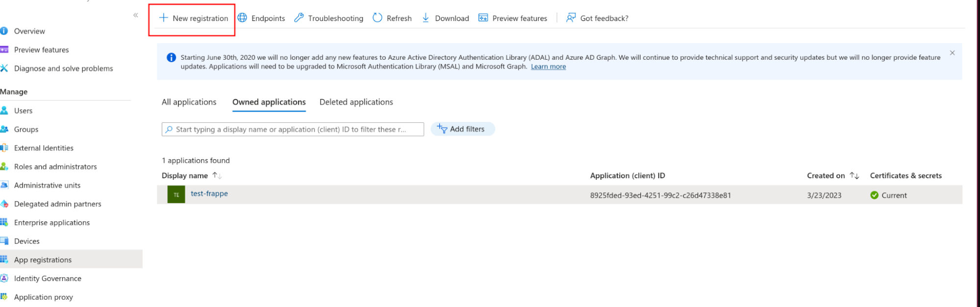Click the TE application thumbnail
The width and height of the screenshot is (980, 307).
[x=176, y=194]
